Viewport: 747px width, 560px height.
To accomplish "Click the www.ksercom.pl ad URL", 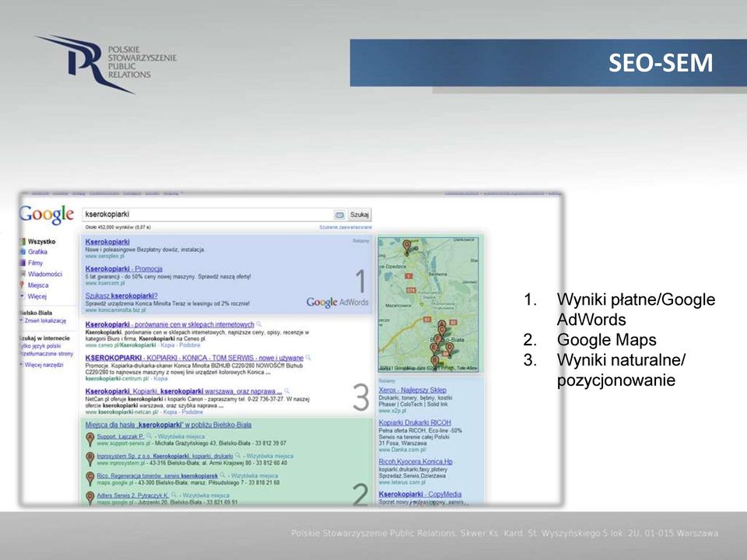I will click(105, 283).
